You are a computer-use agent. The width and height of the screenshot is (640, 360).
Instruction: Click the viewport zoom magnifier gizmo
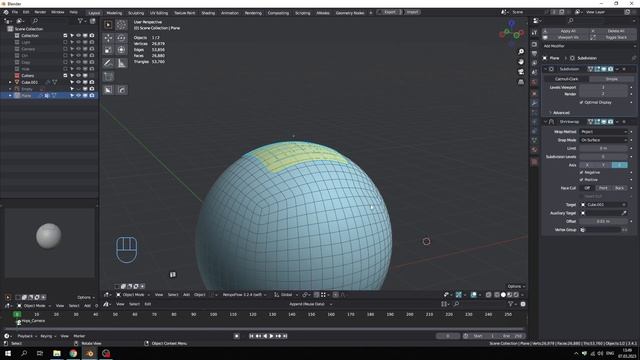click(x=521, y=52)
